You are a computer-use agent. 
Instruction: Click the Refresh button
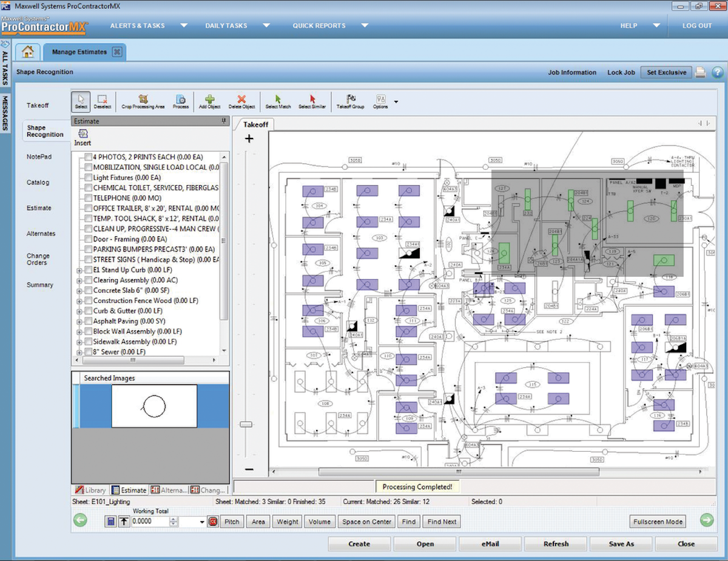(555, 543)
